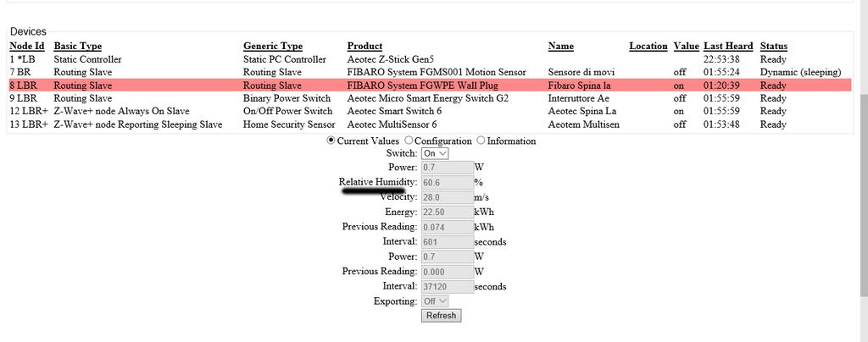Choose the Information radio option

(481, 141)
